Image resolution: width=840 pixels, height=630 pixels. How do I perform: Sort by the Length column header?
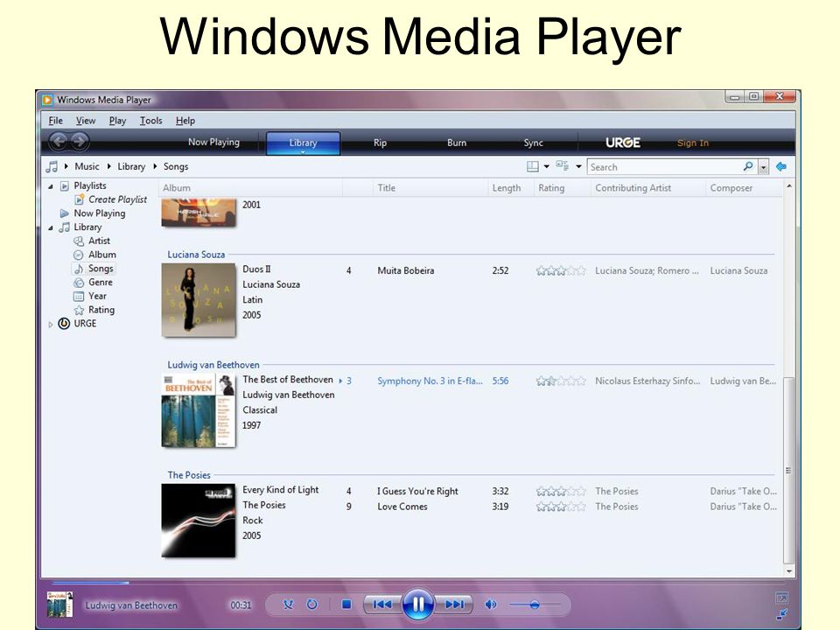click(x=510, y=188)
